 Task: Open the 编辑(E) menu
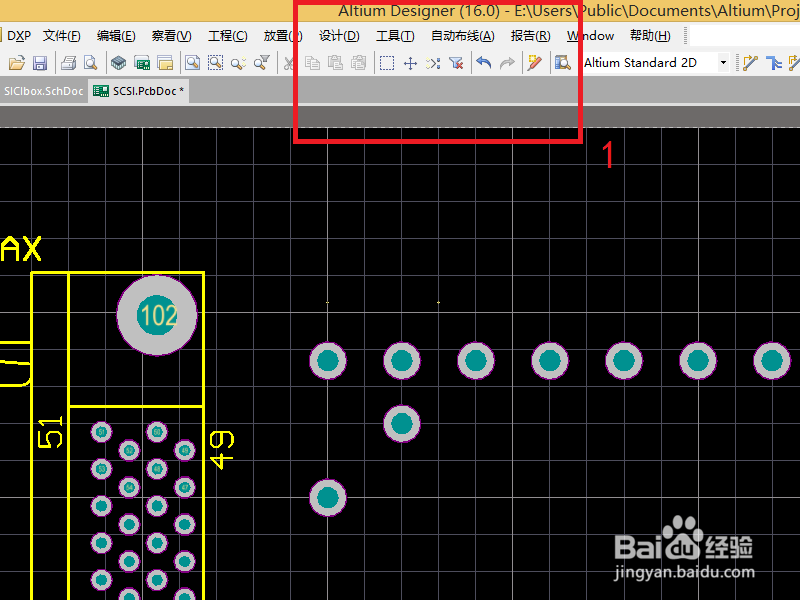[116, 36]
